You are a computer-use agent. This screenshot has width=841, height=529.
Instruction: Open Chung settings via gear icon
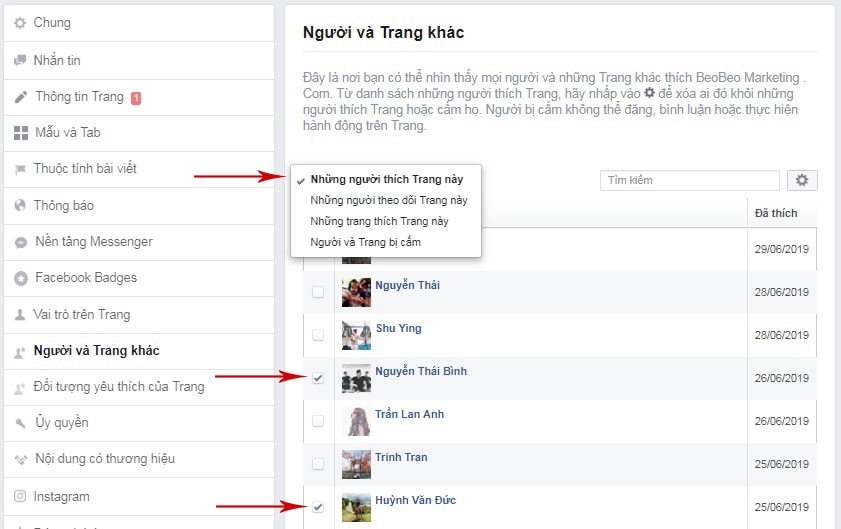[20, 23]
